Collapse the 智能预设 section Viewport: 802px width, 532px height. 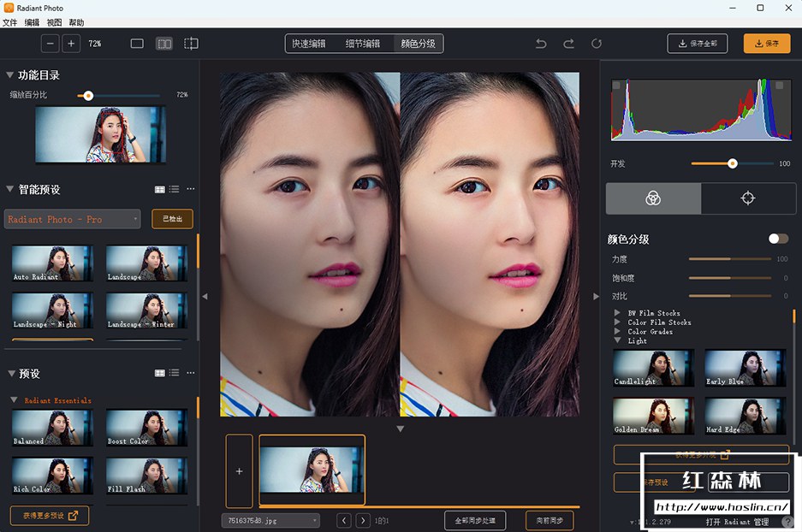(x=9, y=189)
